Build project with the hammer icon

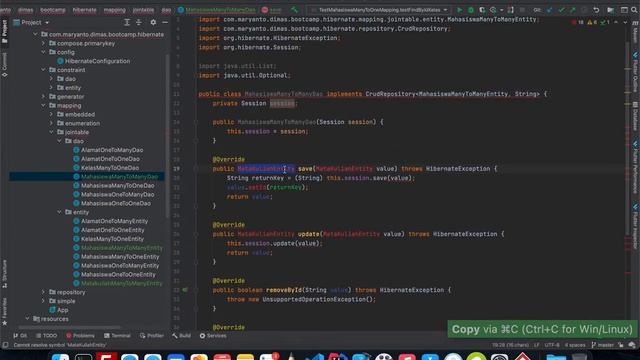294,10
